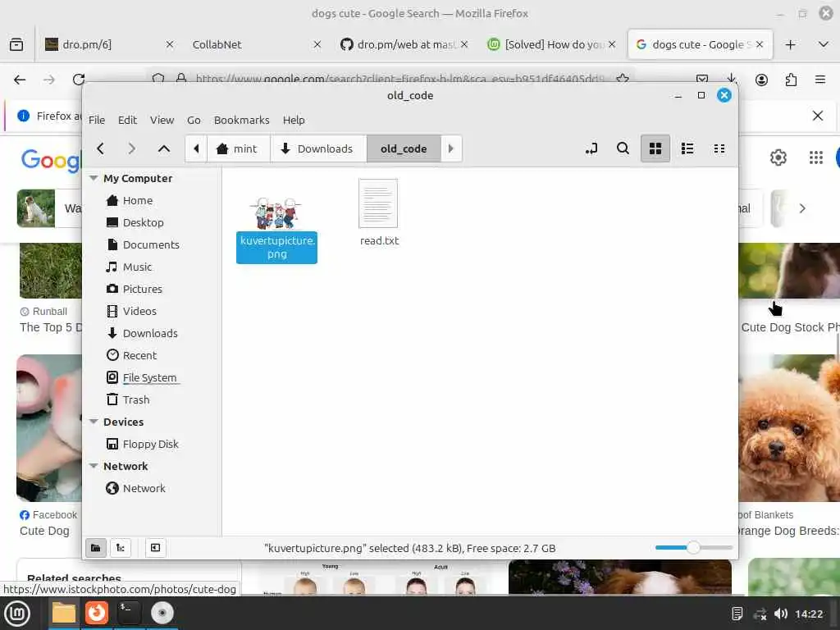The height and width of the screenshot is (630, 840).
Task: Go back in Firefox
Action: click(x=20, y=80)
